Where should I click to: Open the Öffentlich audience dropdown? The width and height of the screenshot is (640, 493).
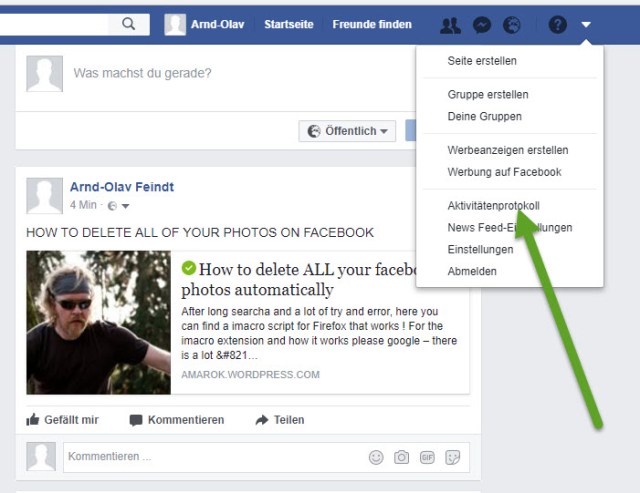[x=347, y=131]
